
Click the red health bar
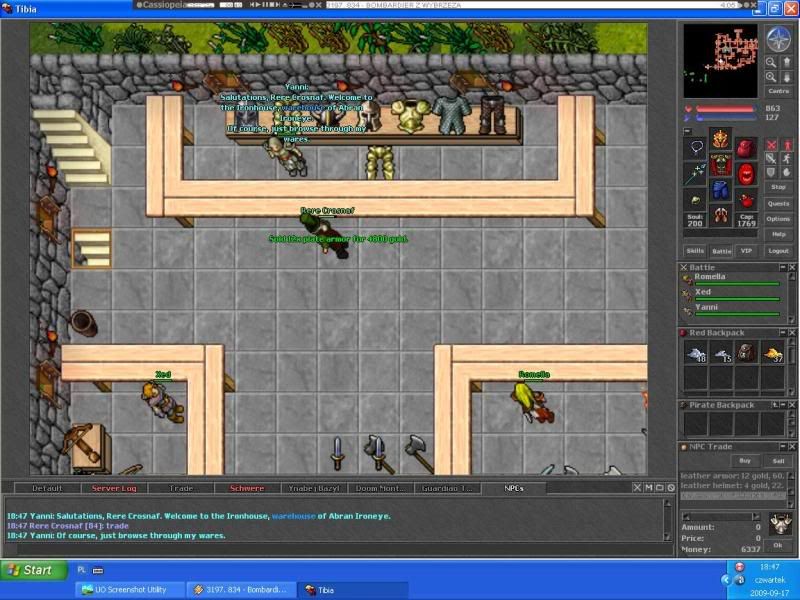(725, 109)
